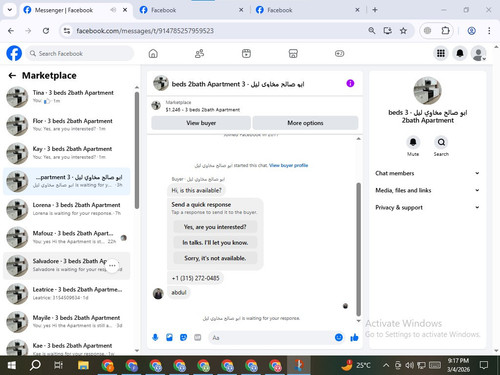Send a thumbs-up like

(x=354, y=338)
